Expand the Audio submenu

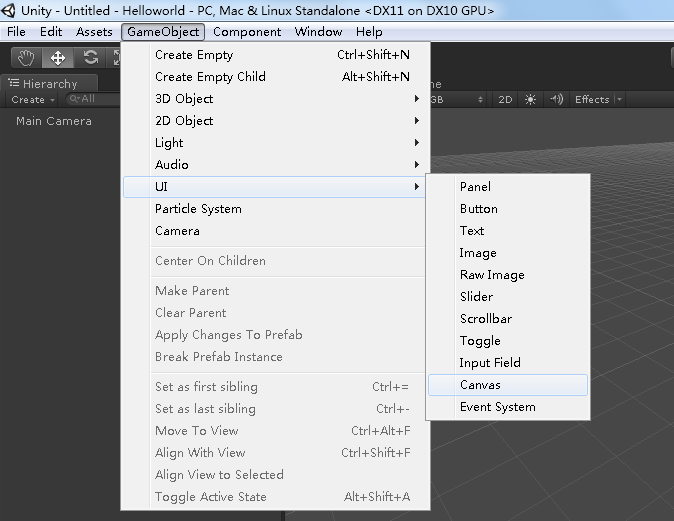click(274, 165)
